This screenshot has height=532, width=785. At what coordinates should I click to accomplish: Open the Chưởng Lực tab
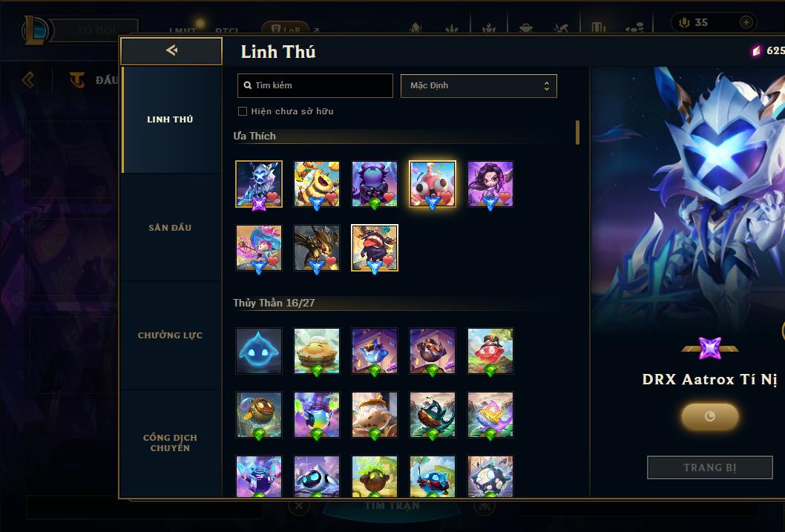click(170, 335)
